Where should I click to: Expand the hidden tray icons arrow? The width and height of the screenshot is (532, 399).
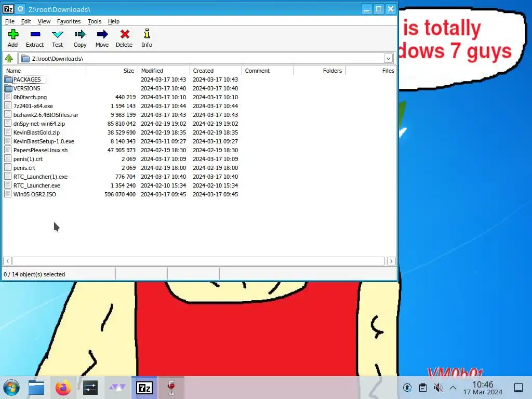point(453,388)
